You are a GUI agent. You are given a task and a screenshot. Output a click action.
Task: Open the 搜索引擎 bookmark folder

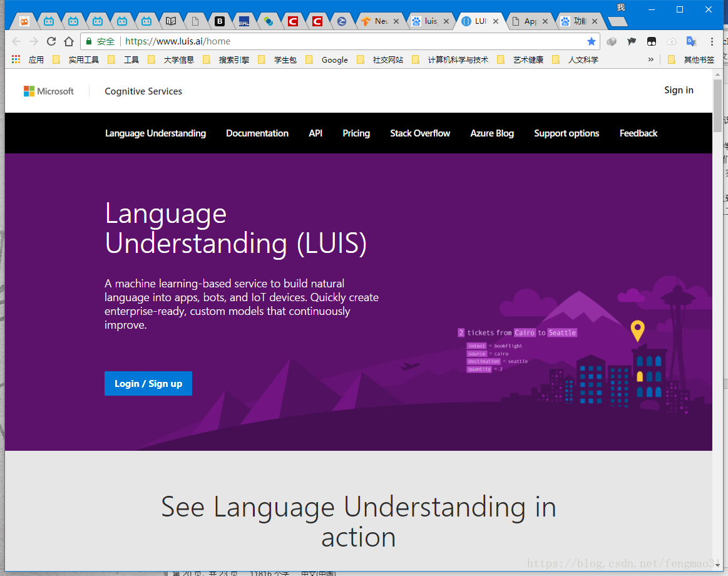[226, 59]
